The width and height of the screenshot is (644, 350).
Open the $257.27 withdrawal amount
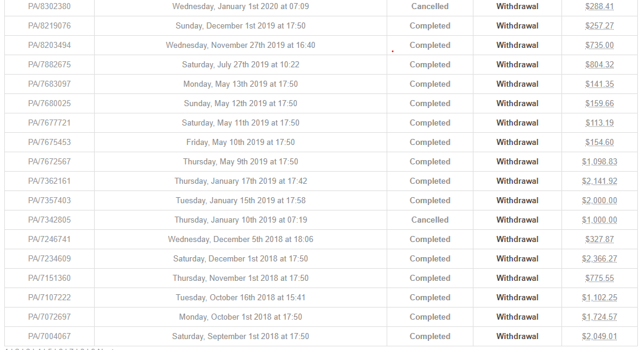(599, 26)
